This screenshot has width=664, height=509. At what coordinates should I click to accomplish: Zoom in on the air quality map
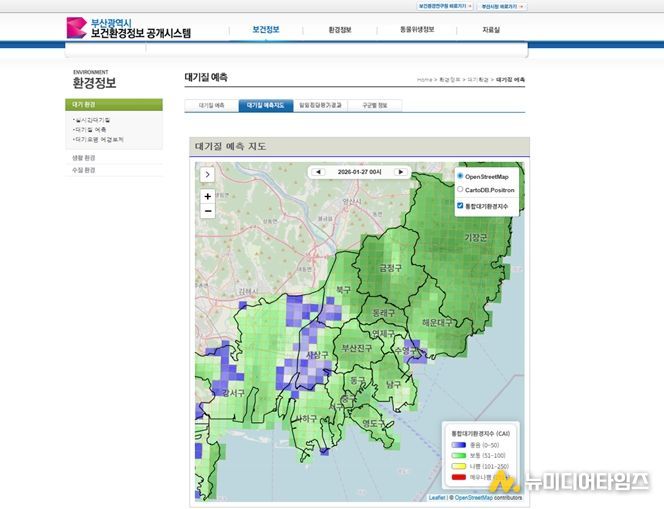pyautogui.click(x=208, y=196)
